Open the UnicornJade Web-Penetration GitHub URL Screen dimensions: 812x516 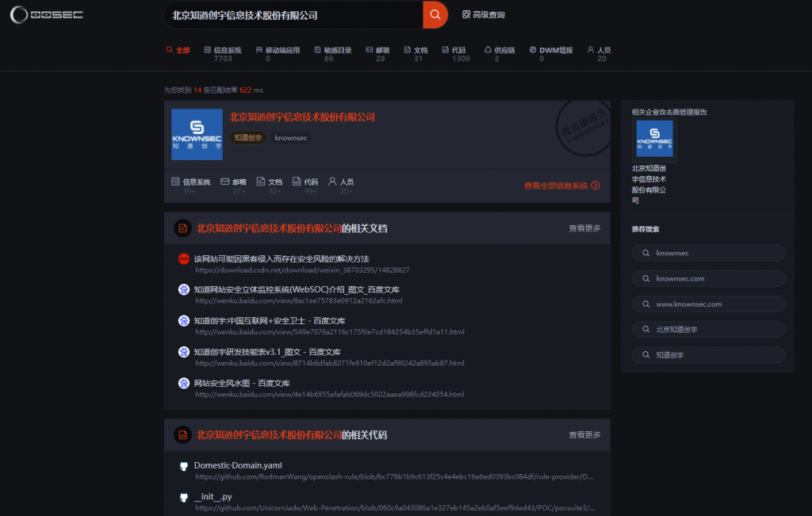point(395,508)
